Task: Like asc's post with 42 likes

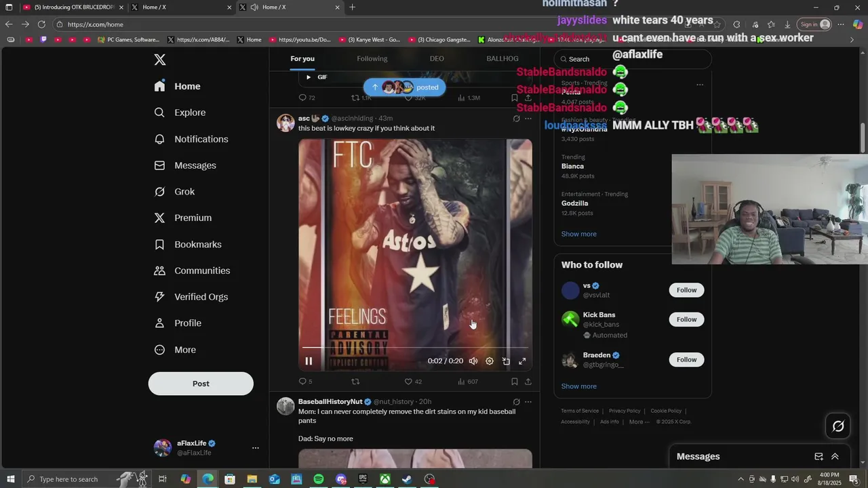Action: 413,382
